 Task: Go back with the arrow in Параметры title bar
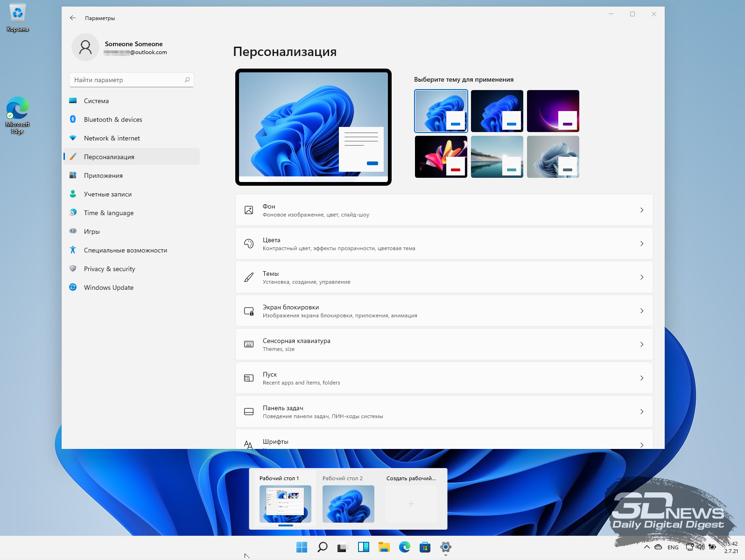[73, 18]
